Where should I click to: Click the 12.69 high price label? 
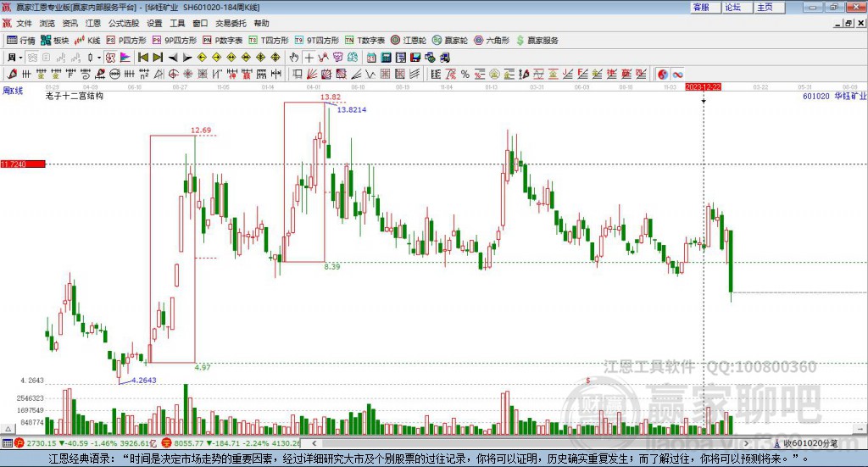pos(201,131)
